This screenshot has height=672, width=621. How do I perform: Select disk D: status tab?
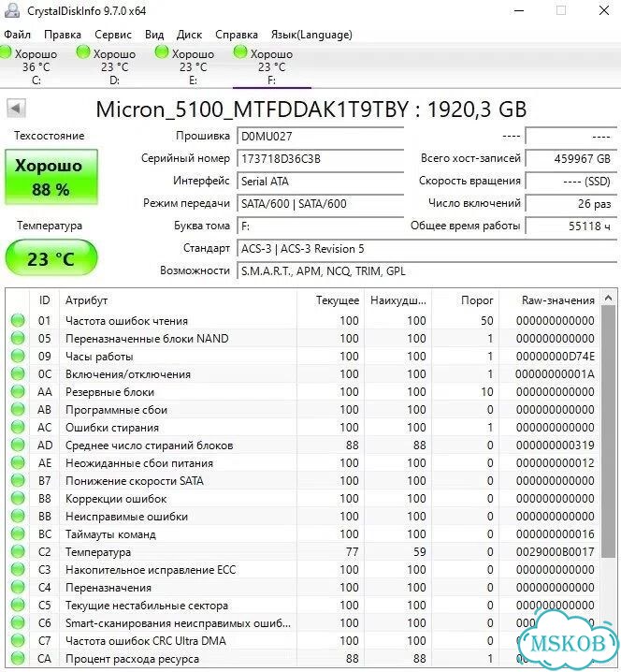114,66
